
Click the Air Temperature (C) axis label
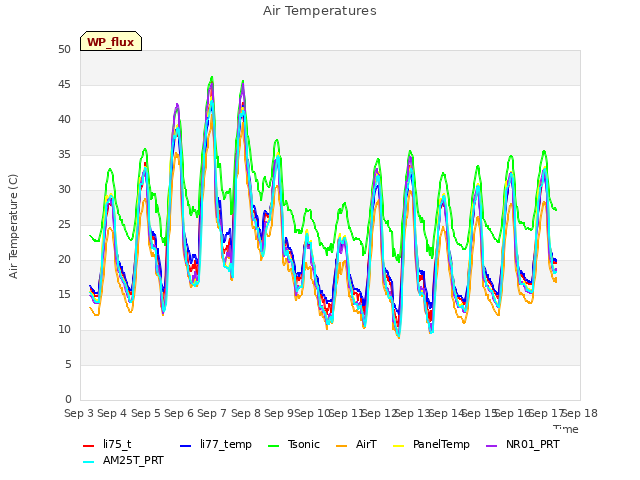13,227
